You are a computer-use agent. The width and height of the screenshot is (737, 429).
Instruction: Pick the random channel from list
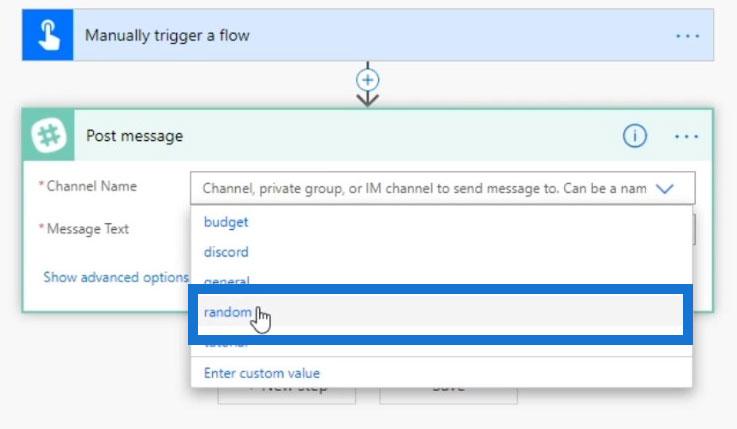pyautogui.click(x=440, y=314)
